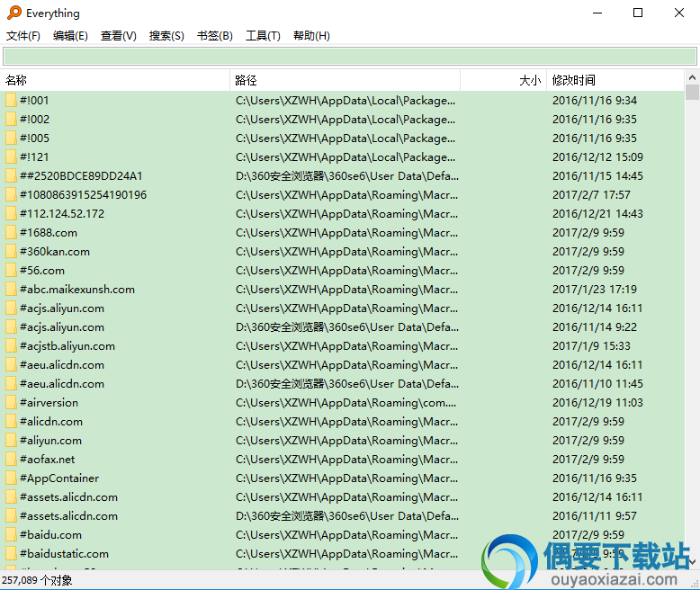Maximize the Everything window

pyautogui.click(x=638, y=13)
